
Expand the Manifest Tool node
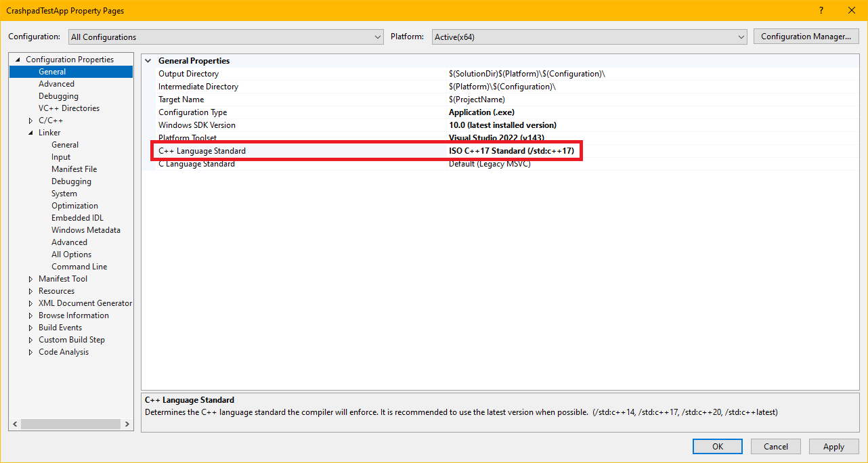click(30, 279)
